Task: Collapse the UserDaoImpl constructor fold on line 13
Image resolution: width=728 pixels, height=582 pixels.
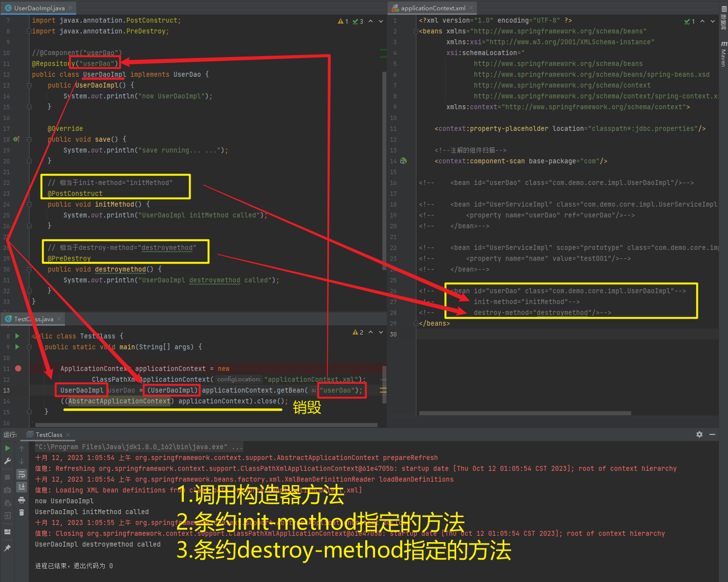Action: (29, 85)
